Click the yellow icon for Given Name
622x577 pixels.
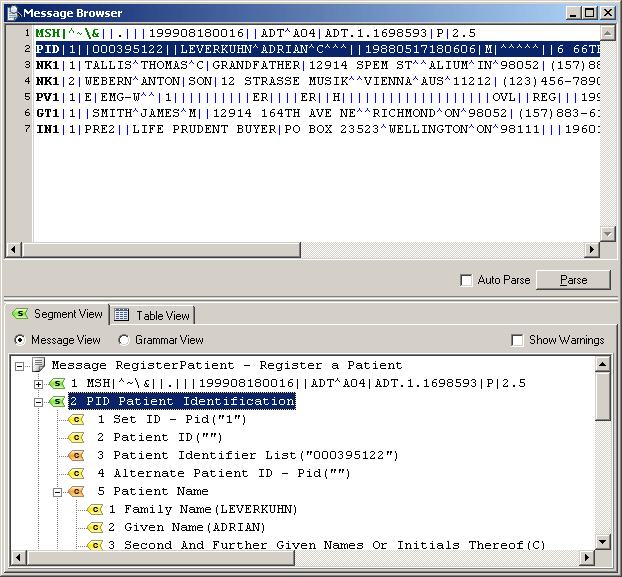coord(95,527)
